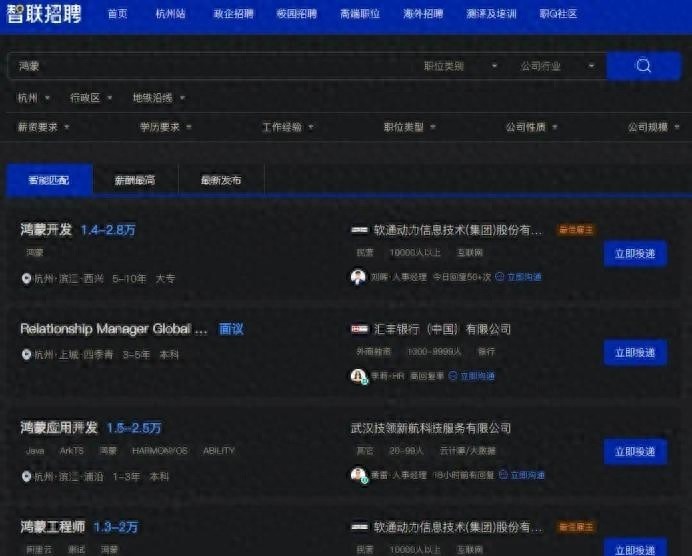This screenshot has width=692, height=556.
Task: Open 杭州站 in top navigation
Action: (170, 14)
